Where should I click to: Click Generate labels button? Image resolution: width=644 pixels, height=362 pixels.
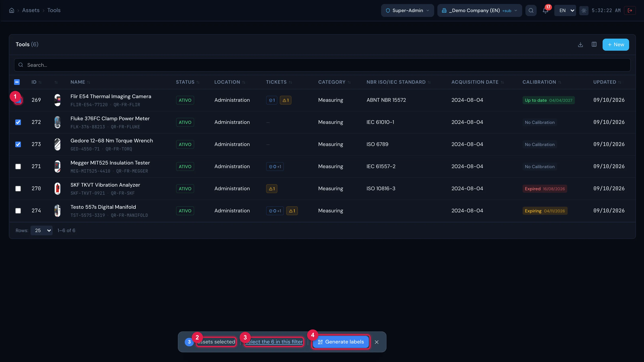[341, 342]
